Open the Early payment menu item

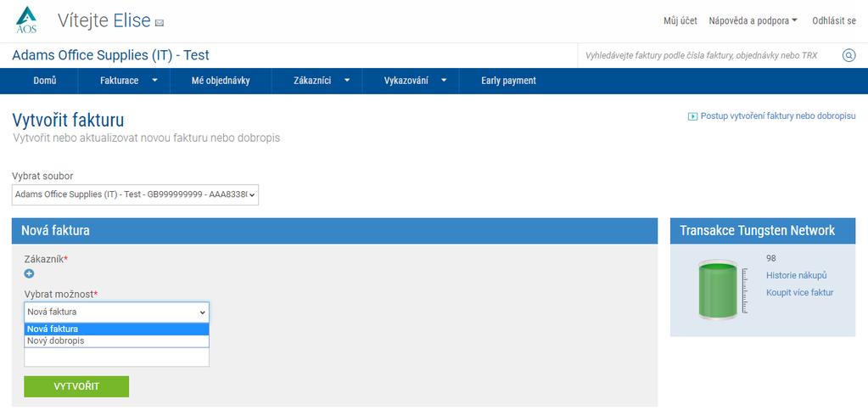point(509,81)
